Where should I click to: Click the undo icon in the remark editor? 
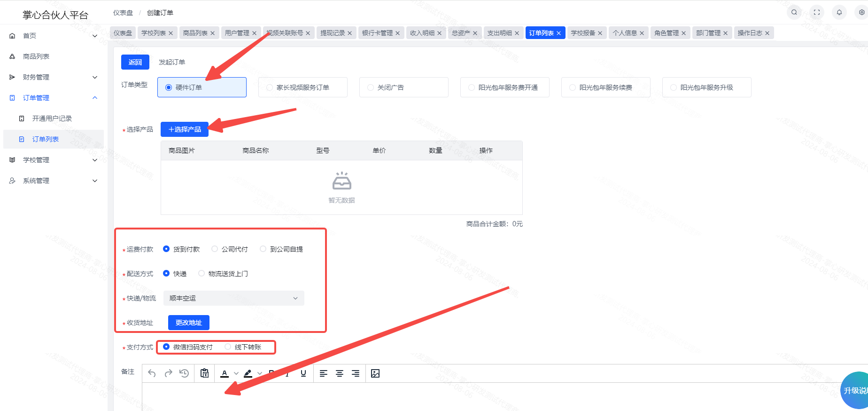click(x=152, y=373)
